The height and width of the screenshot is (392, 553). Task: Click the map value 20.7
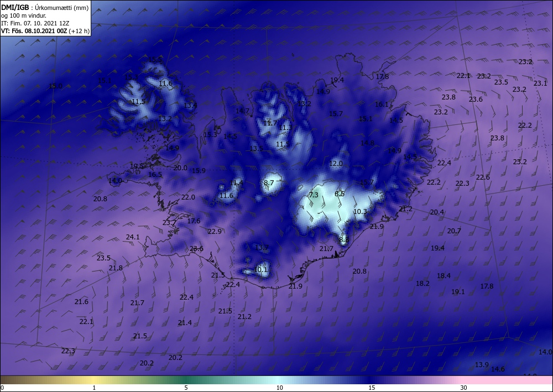coord(454,231)
